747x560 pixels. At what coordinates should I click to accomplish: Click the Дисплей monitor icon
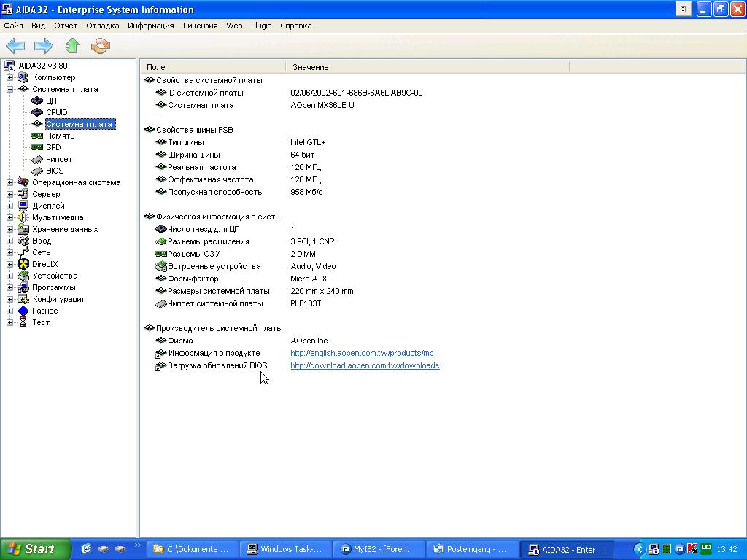(23, 206)
